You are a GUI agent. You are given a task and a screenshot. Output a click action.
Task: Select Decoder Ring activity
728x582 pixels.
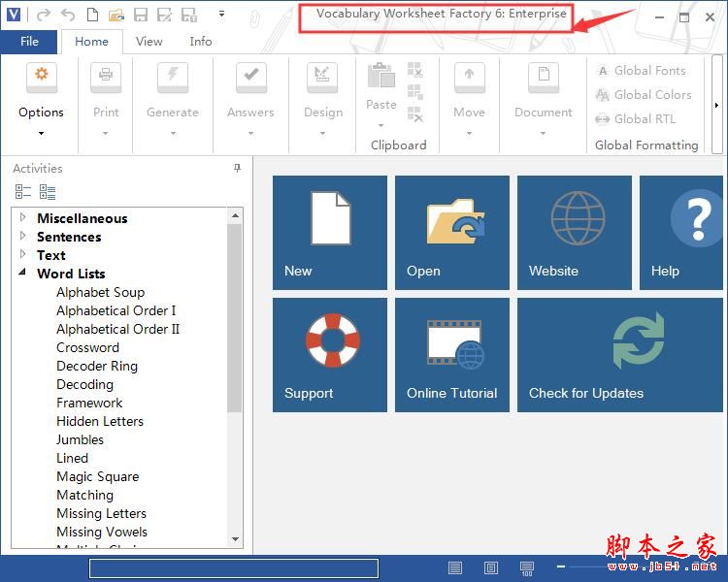coord(97,367)
